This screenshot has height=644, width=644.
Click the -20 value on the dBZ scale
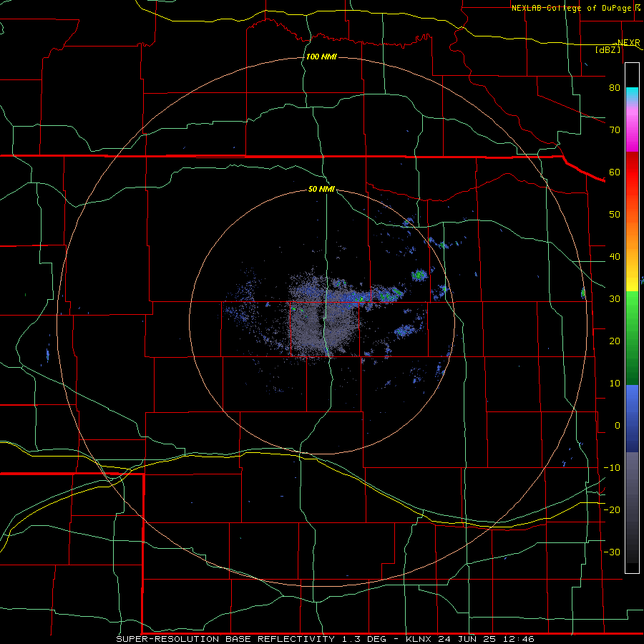coord(612,509)
